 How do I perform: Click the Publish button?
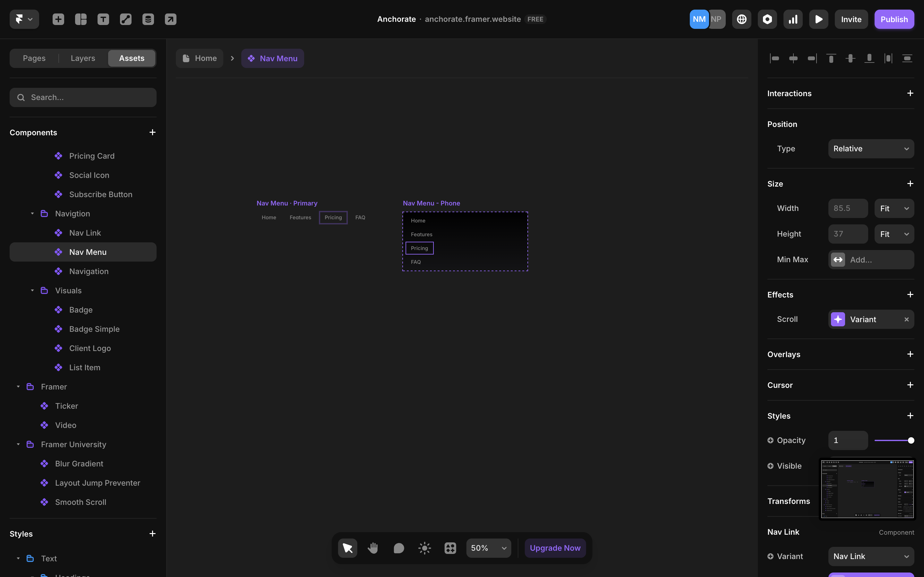[x=894, y=19]
